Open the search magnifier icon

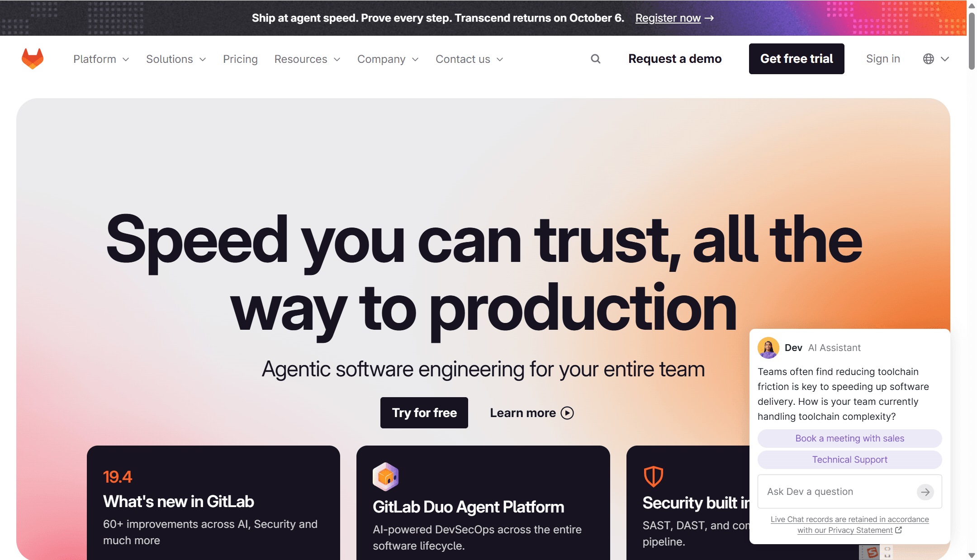[x=596, y=59]
